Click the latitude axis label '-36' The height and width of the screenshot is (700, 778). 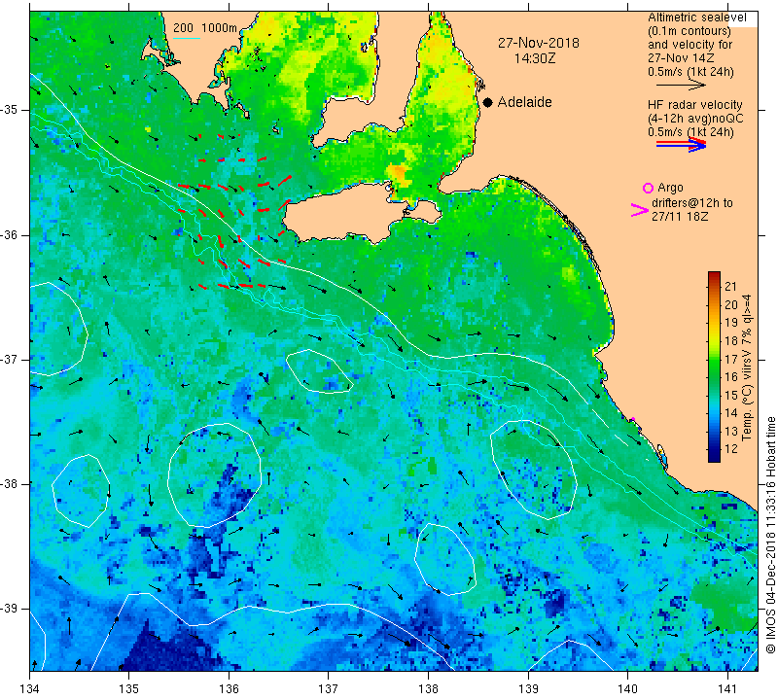(x=10, y=234)
